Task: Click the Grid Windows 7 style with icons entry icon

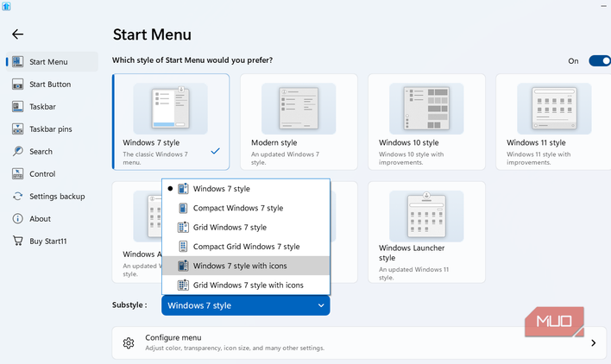Action: [183, 285]
